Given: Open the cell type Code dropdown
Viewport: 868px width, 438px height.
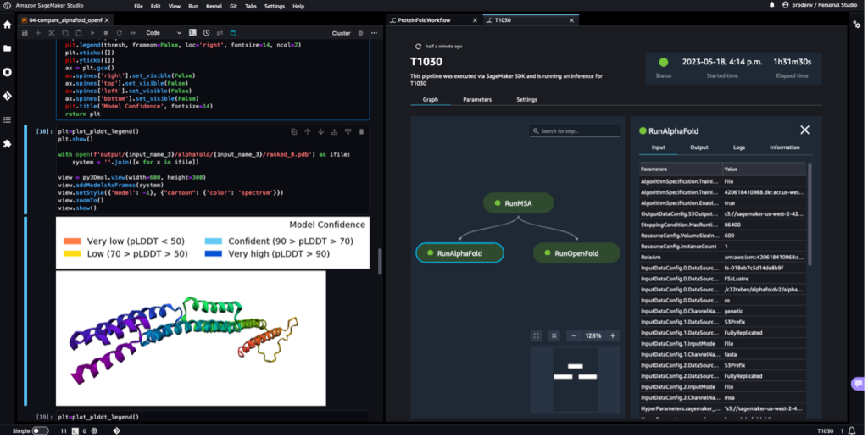Looking at the screenshot, I should pos(164,33).
